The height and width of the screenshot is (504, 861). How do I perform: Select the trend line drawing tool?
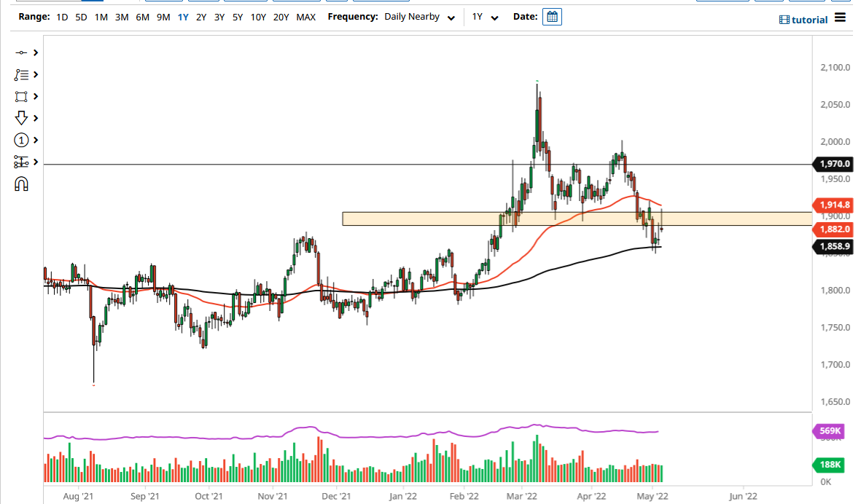[x=20, y=52]
